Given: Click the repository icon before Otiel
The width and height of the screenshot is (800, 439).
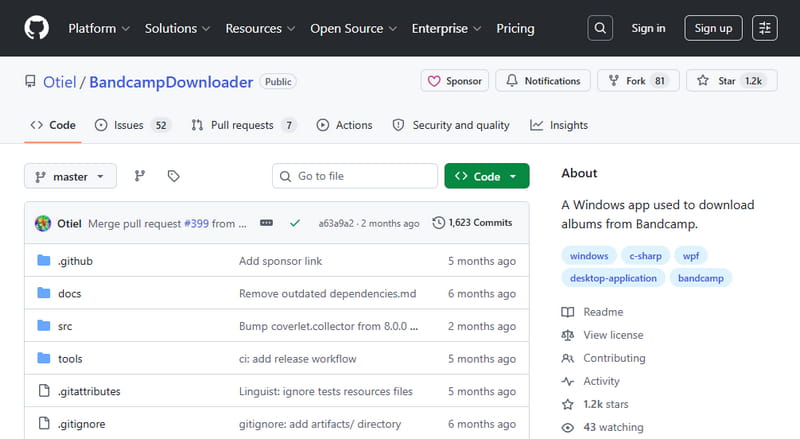Looking at the screenshot, I should coord(31,81).
